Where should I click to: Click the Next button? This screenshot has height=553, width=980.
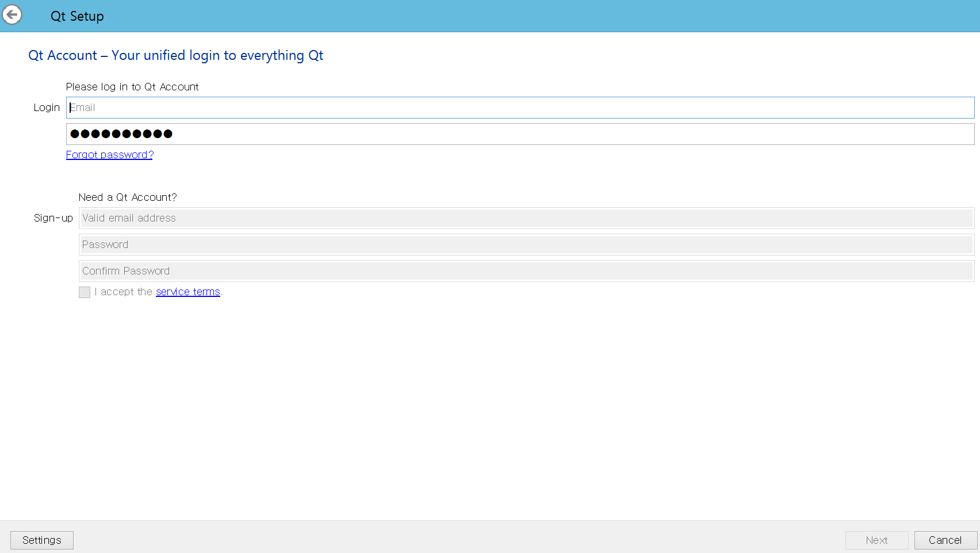coord(876,540)
